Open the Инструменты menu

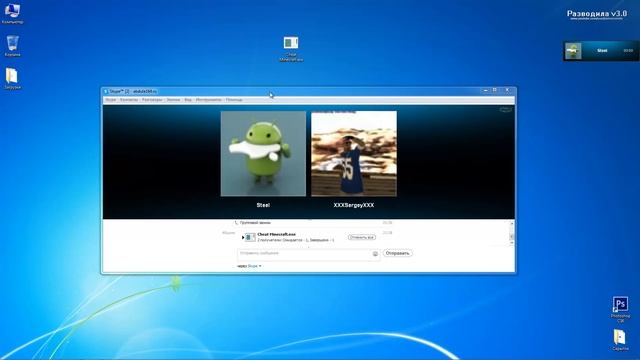tap(209, 100)
